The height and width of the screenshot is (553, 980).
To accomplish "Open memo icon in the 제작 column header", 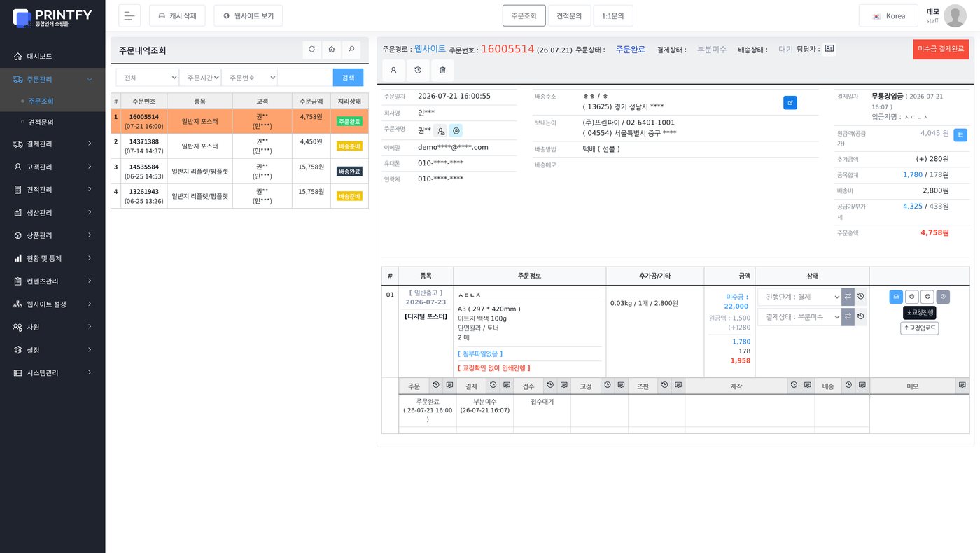I will click(807, 386).
